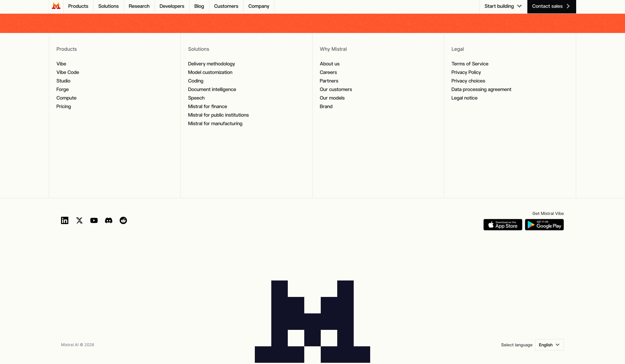Viewport: 625px width, 364px height.
Task: Open the Company nav menu
Action: [259, 6]
